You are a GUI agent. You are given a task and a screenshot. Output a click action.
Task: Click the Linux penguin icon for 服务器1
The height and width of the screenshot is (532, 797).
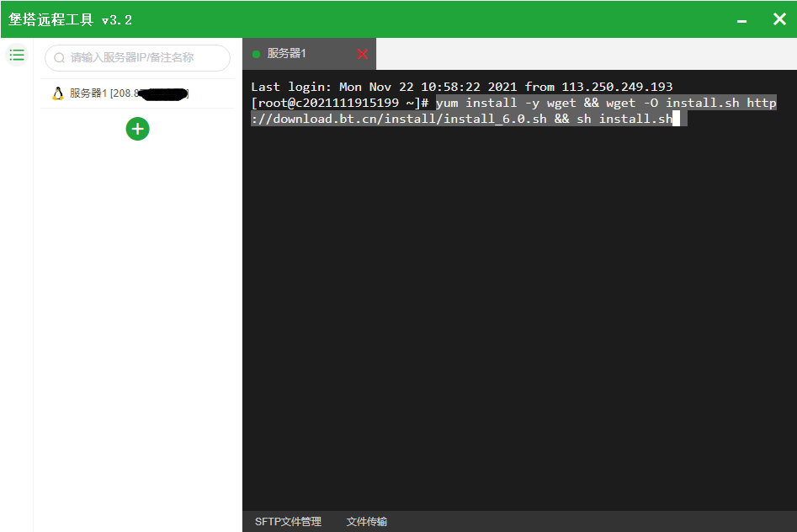58,93
